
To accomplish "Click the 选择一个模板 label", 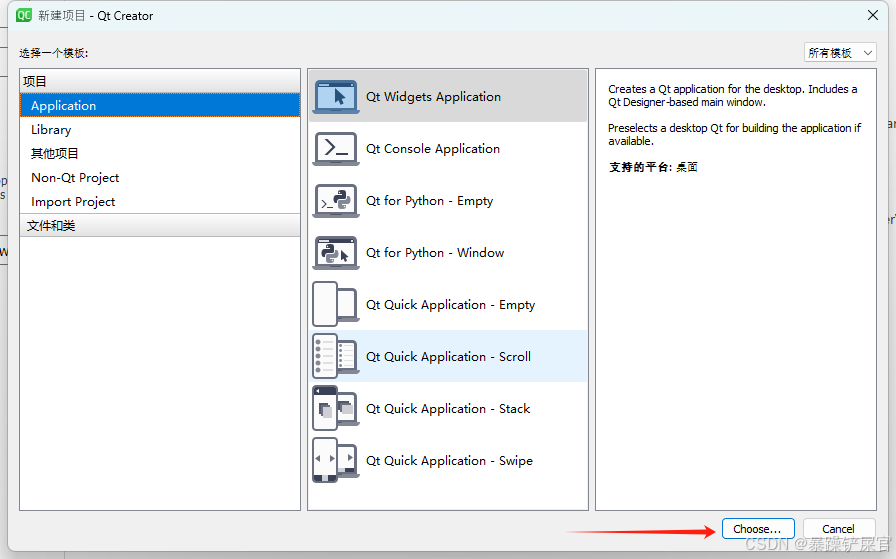I will coord(54,53).
